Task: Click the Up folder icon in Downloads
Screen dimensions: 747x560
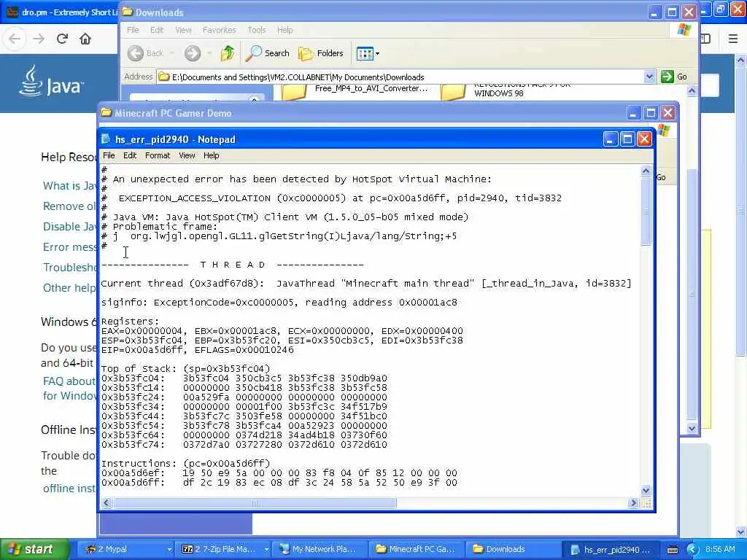Action: point(228,53)
